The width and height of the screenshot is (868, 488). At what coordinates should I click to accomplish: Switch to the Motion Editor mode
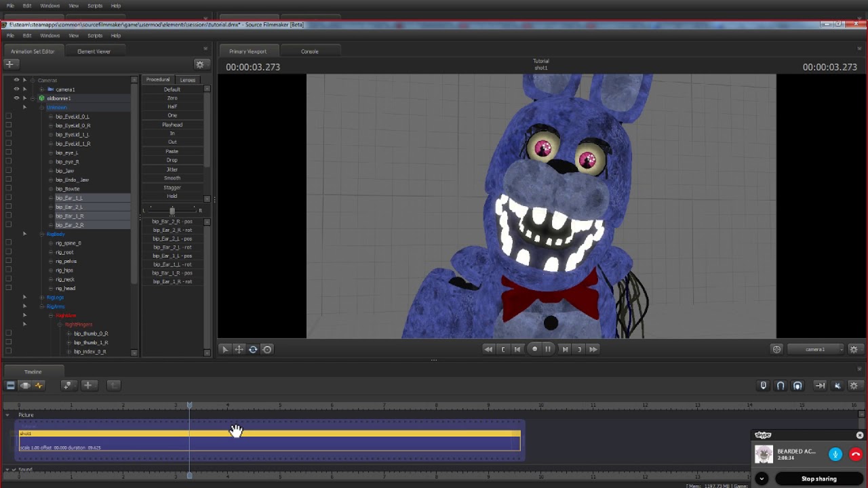pos(25,385)
